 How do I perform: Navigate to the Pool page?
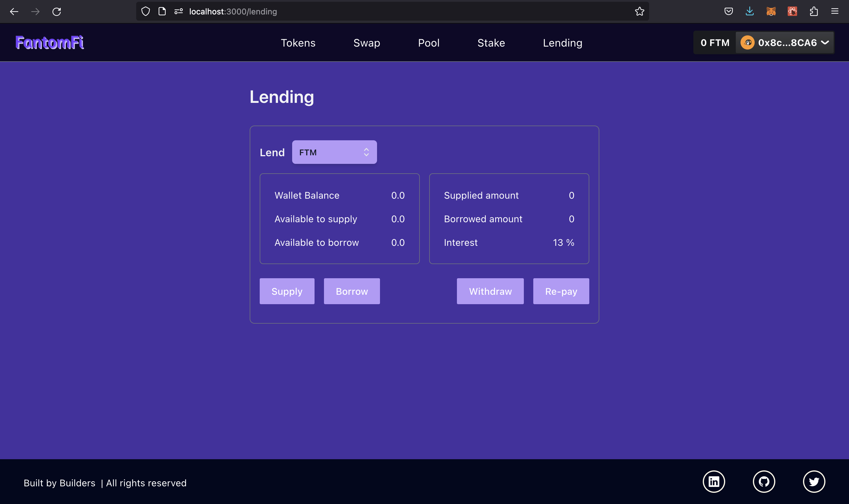pos(429,43)
